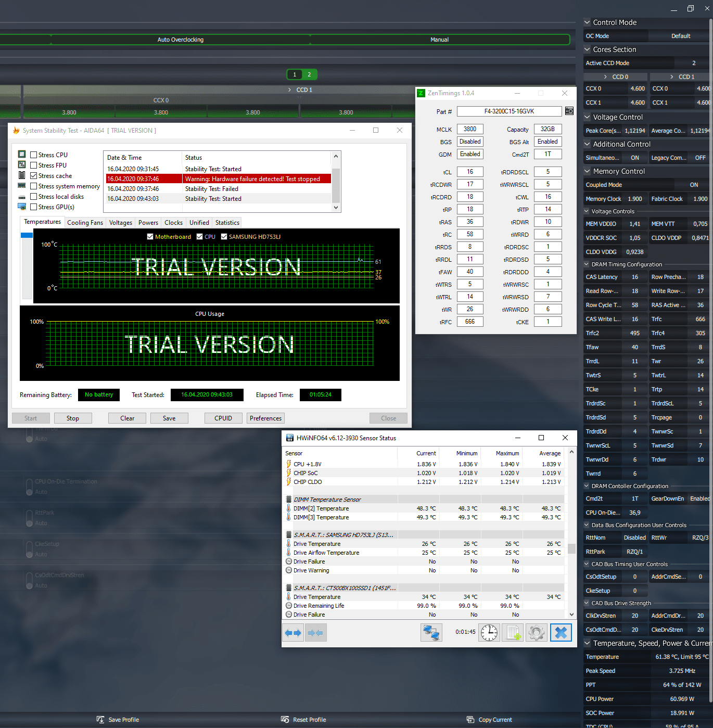Viewport: 713px width, 728px height.
Task: Open the Powers tab
Action: pyautogui.click(x=148, y=223)
